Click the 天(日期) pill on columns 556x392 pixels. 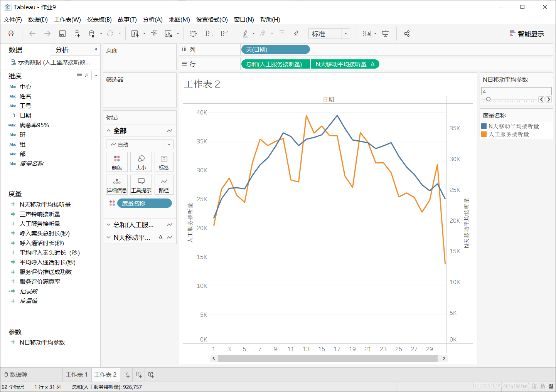coord(275,49)
